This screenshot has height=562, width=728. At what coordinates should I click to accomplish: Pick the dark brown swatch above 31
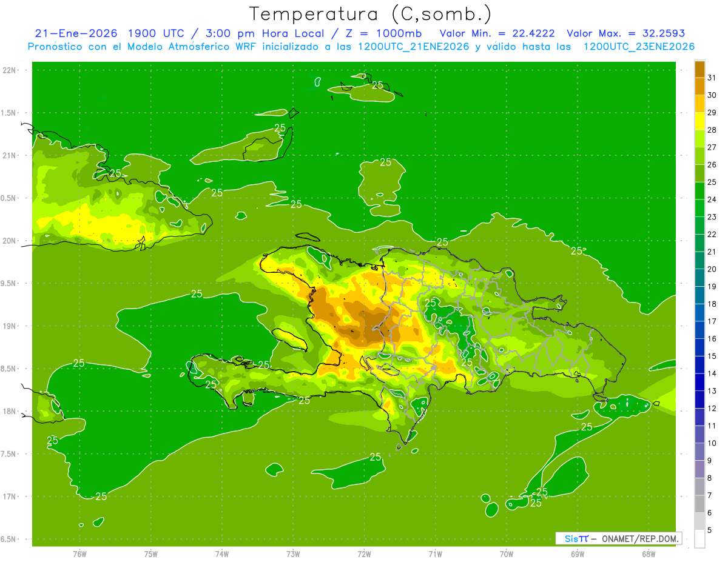pyautogui.click(x=699, y=69)
